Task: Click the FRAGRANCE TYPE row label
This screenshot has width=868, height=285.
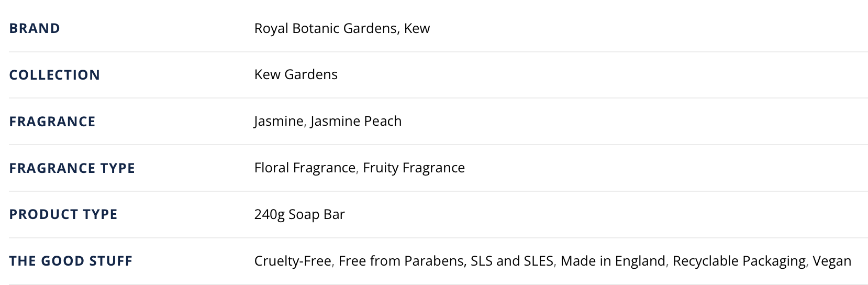Action: click(x=72, y=168)
